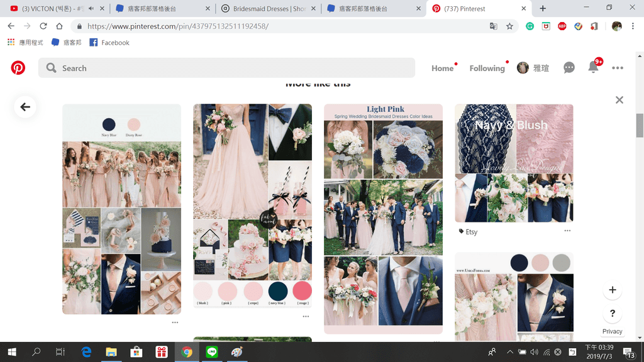Mute the VICTON YouTube tab audio
The height and width of the screenshot is (362, 644).
coord(91,9)
